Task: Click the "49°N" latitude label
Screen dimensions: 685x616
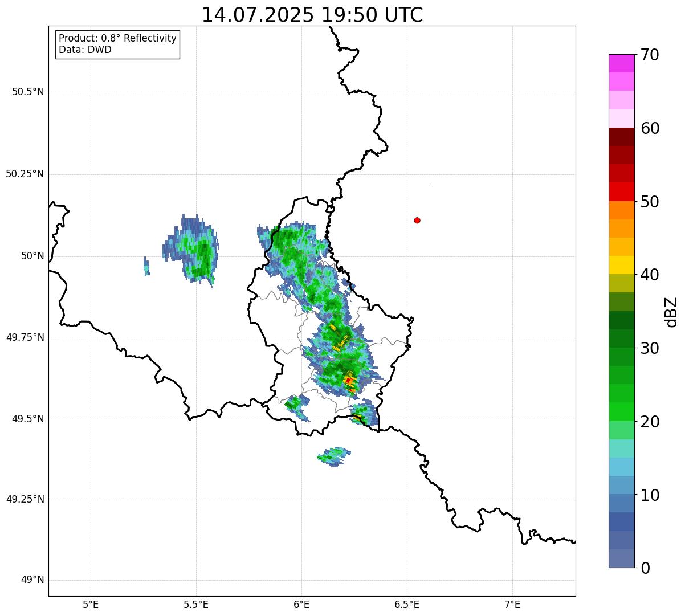Action: (32, 580)
